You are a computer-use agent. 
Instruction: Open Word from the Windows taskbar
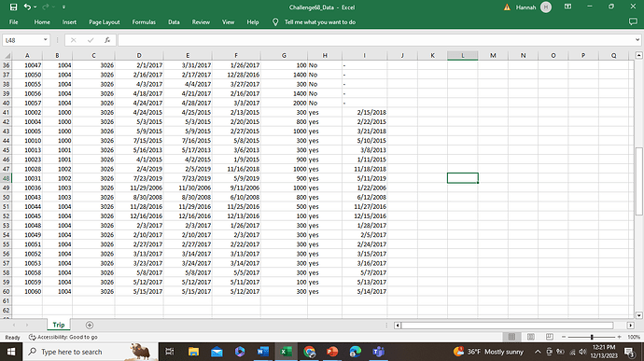pyautogui.click(x=262, y=352)
